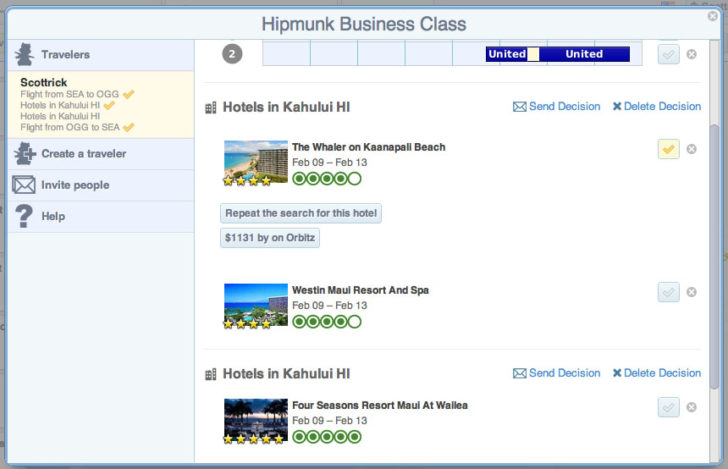Click the hotel building icon beside second Hotels heading

211,374
